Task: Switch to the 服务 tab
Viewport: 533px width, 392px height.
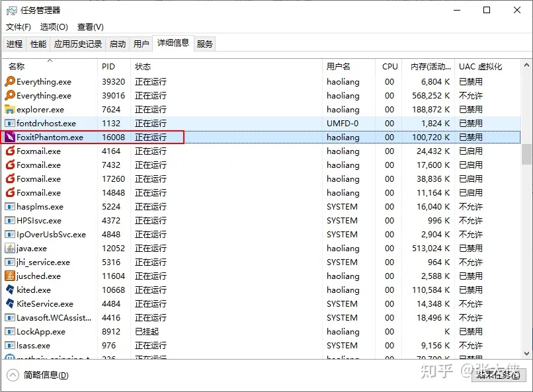Action: (204, 44)
